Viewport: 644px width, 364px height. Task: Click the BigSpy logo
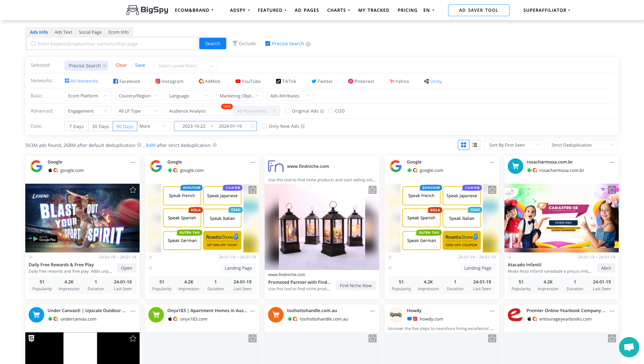click(147, 10)
